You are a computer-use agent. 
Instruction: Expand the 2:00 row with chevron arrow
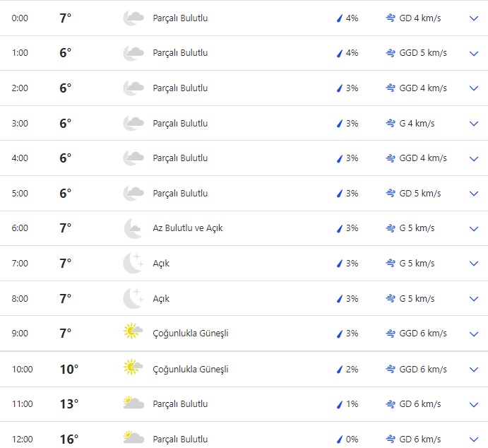click(474, 88)
